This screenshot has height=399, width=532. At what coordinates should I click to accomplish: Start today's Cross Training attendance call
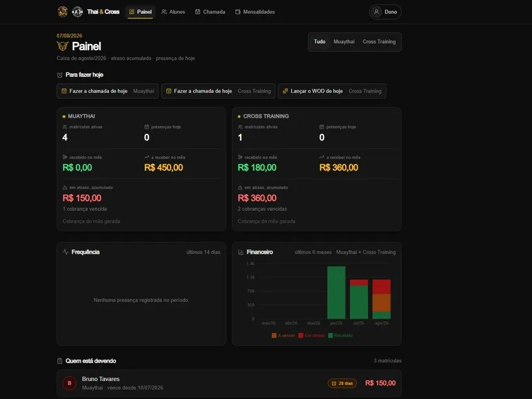click(218, 91)
